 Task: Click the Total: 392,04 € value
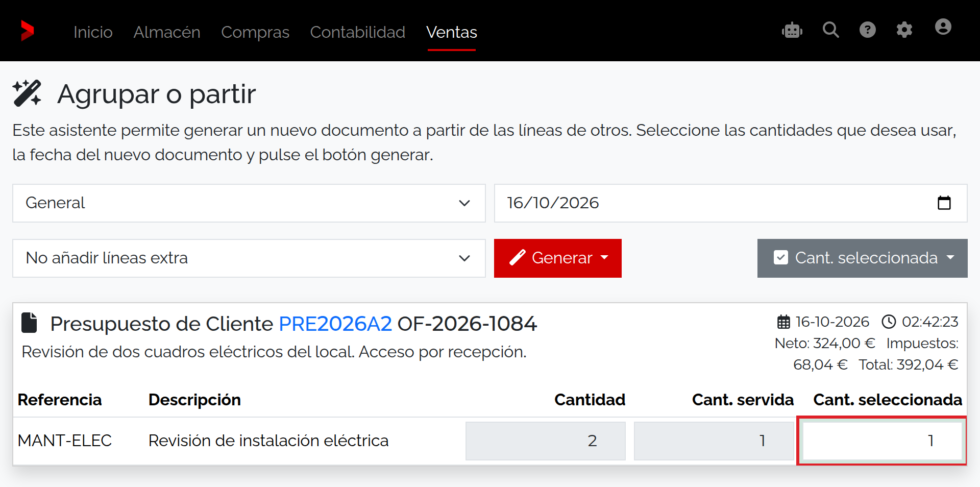(x=909, y=364)
